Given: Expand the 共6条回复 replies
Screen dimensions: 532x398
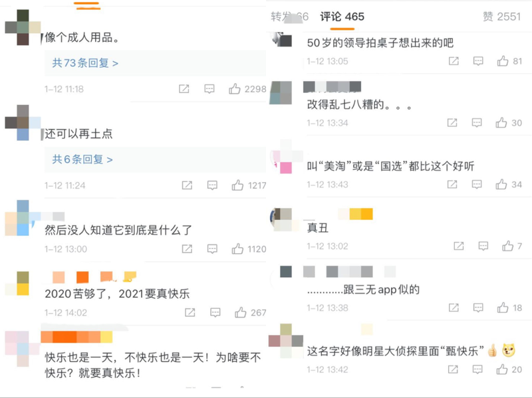Looking at the screenshot, I should pyautogui.click(x=82, y=159).
